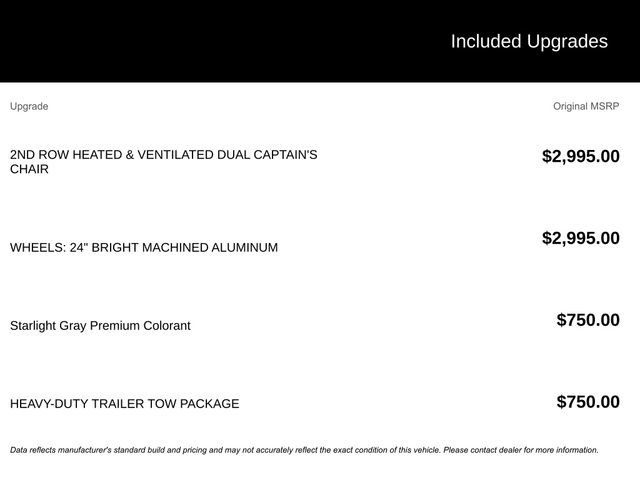Click the word CHAIR on the second line
Screen dimensions: 640x480
29,169
